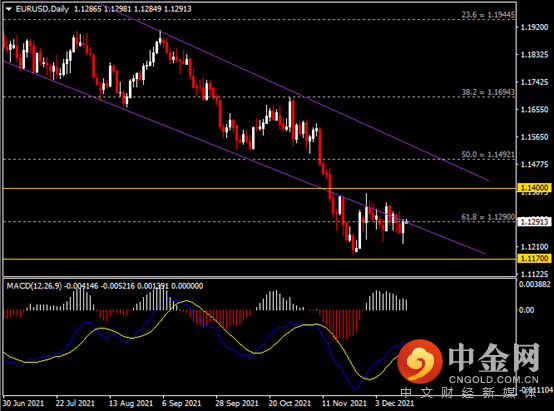Select the MACD(12,26,9) indicator label

[x=34, y=286]
